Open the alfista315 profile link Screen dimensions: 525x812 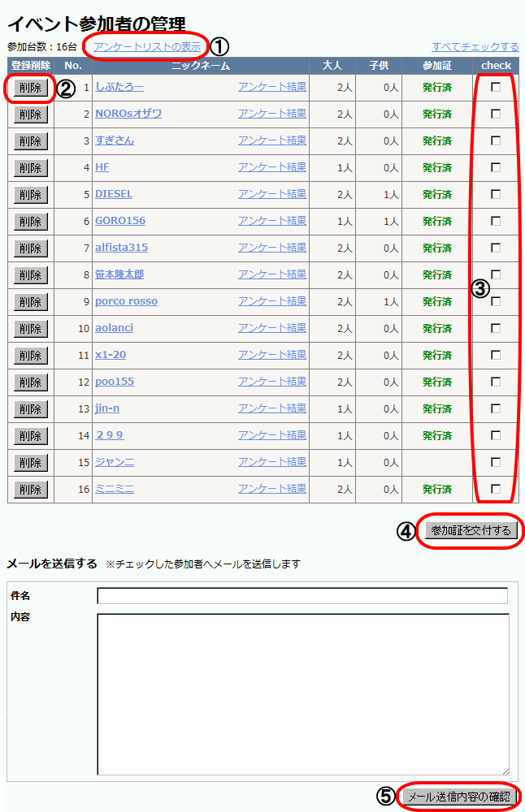point(121,248)
